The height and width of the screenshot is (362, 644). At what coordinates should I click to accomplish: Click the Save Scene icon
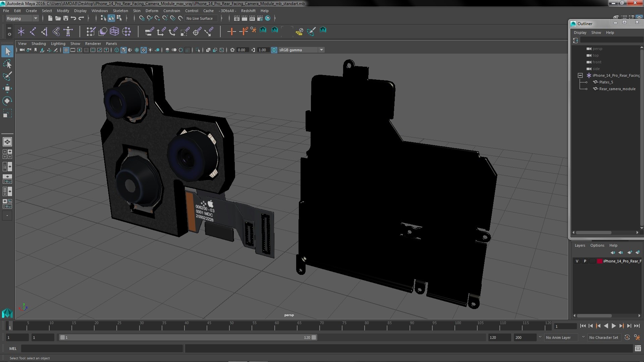pyautogui.click(x=66, y=18)
